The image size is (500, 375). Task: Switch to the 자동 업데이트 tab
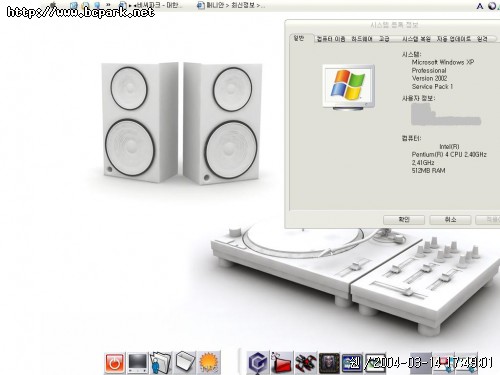point(454,39)
